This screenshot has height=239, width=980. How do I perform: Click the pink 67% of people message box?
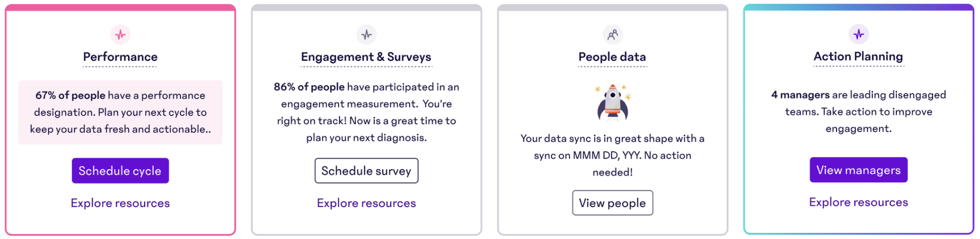(x=120, y=113)
